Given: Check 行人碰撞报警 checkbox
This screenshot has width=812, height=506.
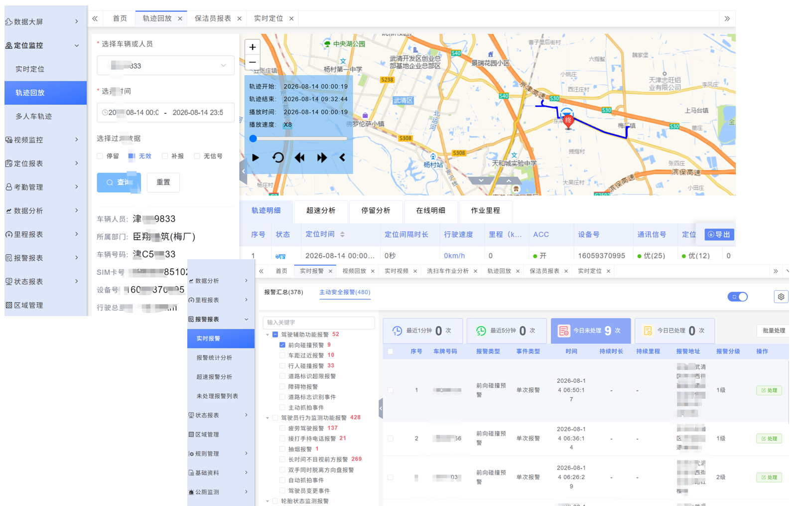Looking at the screenshot, I should coord(282,366).
